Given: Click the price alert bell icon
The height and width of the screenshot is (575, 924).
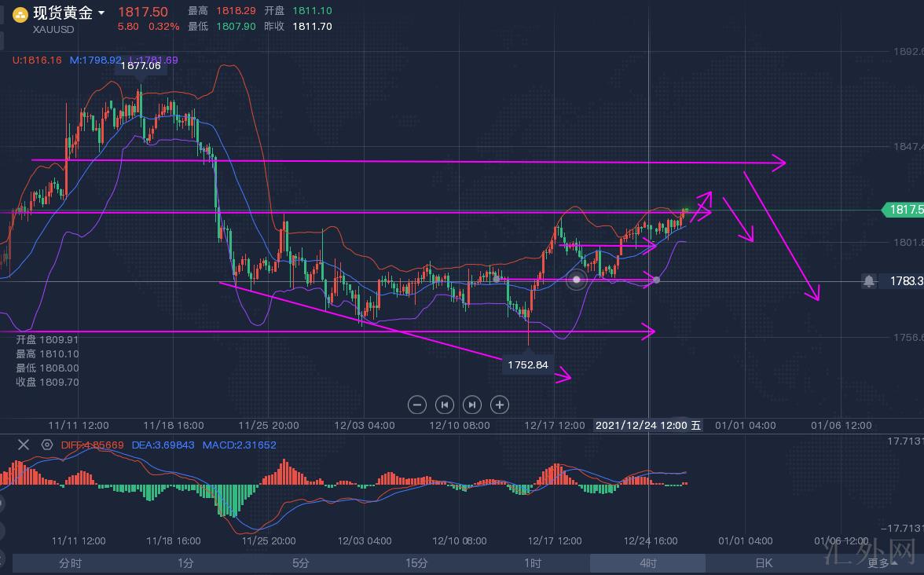Looking at the screenshot, I should 869,280.
